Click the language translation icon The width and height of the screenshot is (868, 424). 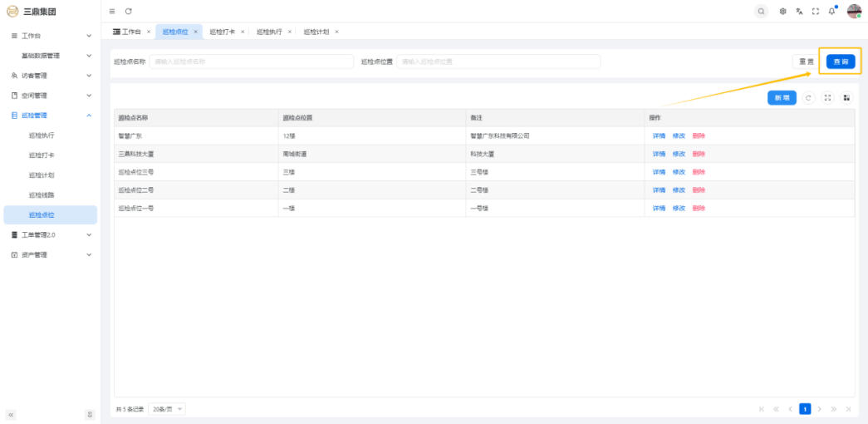pyautogui.click(x=799, y=11)
